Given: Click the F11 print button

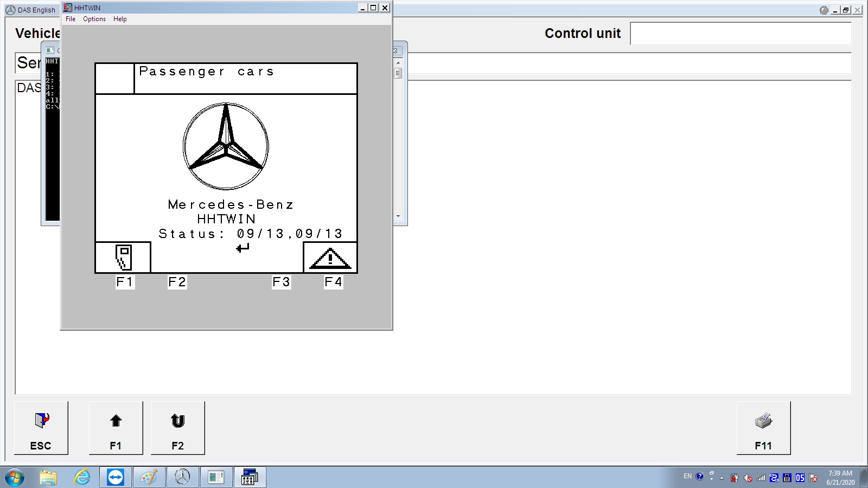Looking at the screenshot, I should [763, 428].
